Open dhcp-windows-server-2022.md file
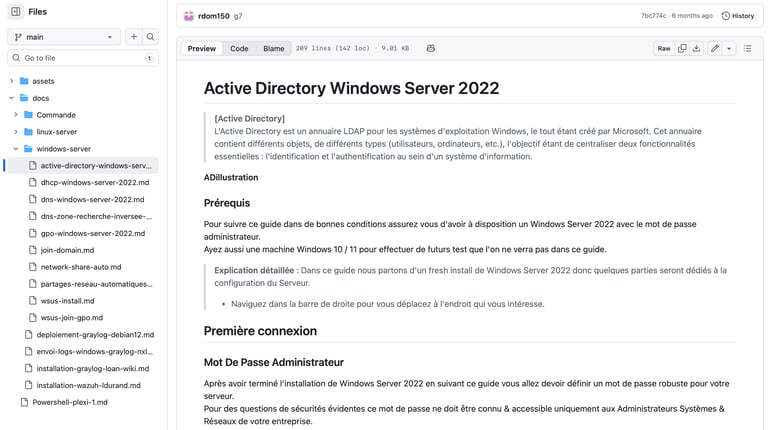 pyautogui.click(x=95, y=182)
